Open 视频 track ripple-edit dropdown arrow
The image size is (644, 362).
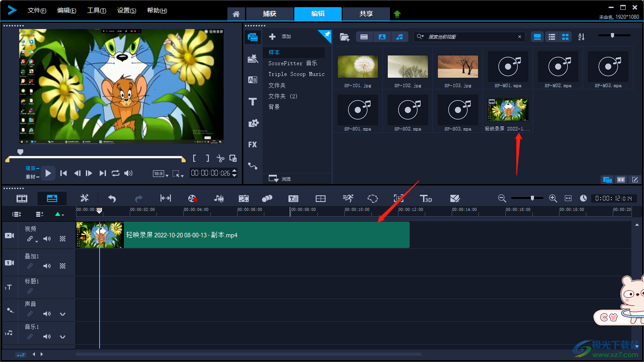(x=37, y=241)
